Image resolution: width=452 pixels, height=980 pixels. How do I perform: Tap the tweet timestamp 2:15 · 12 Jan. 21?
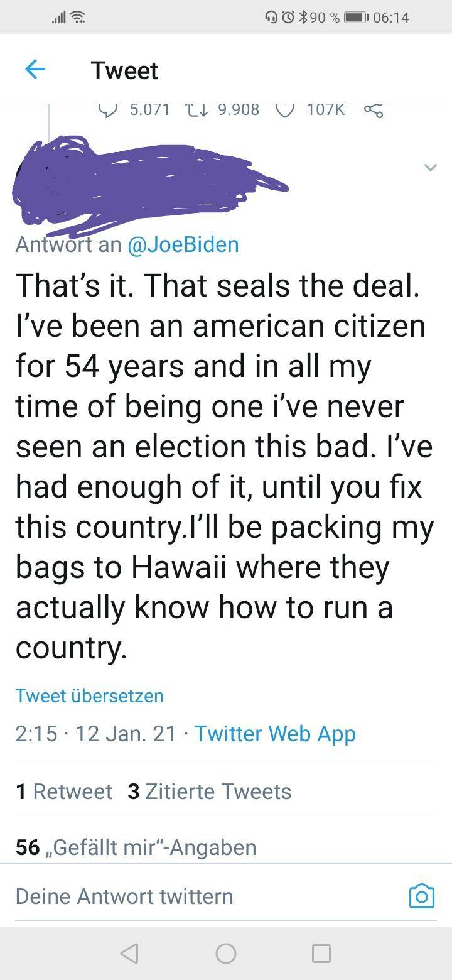coord(96,733)
